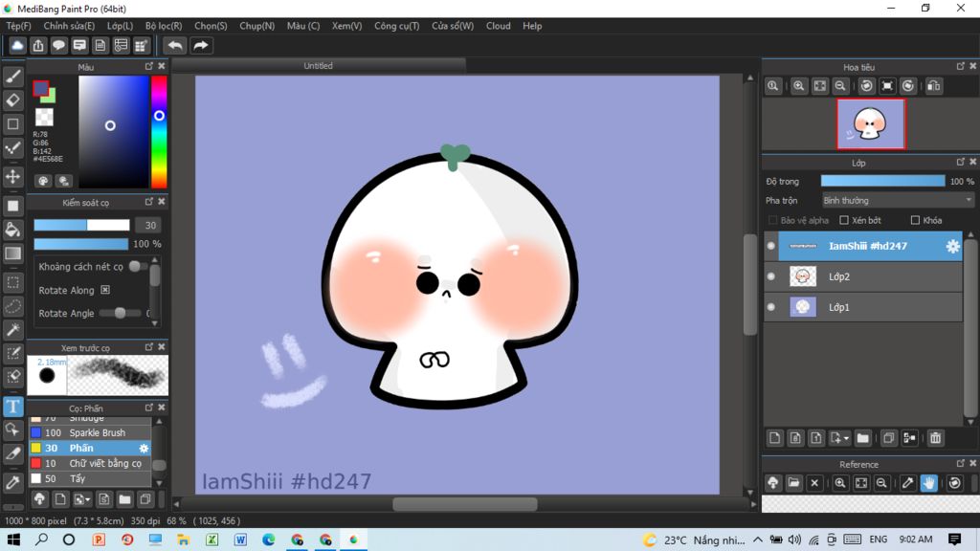Hide the Lớp2 layer
The image size is (980, 551).
click(x=771, y=276)
